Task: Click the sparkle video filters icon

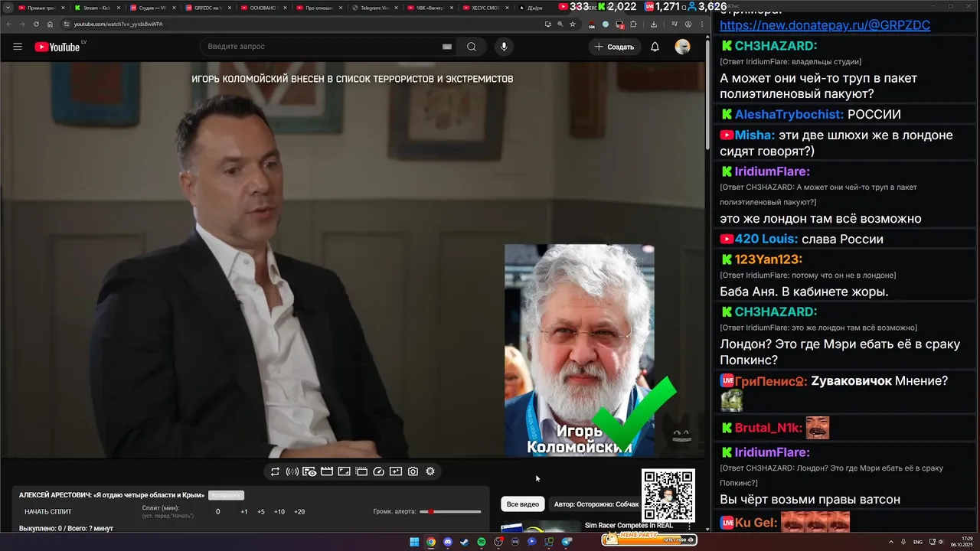Action: 396,471
